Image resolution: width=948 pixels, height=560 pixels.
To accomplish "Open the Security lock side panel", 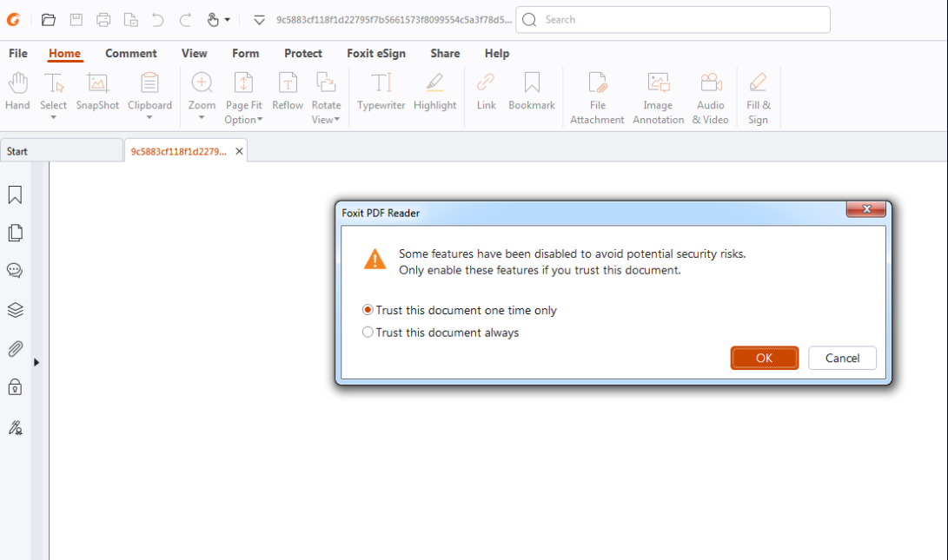I will (x=15, y=386).
